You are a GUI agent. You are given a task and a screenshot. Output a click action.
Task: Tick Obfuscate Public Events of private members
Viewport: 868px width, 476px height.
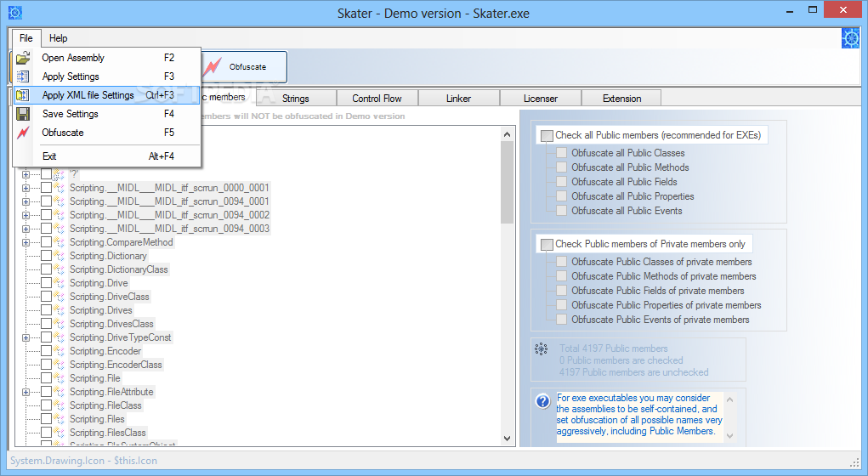pyautogui.click(x=561, y=320)
